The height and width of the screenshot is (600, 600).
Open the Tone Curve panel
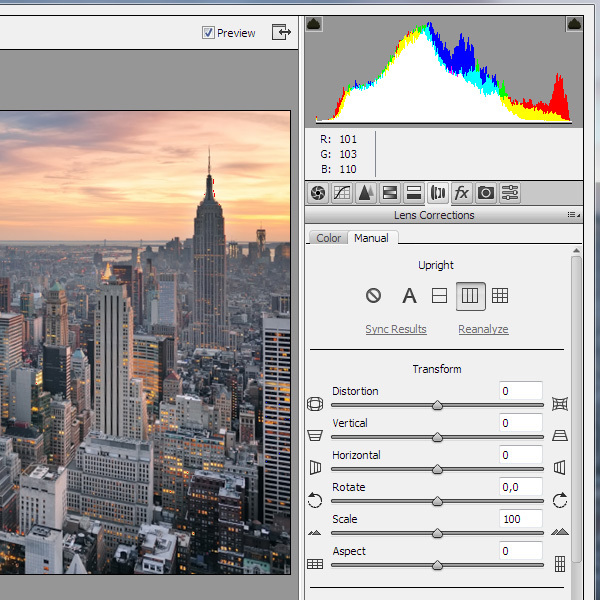[x=342, y=193]
